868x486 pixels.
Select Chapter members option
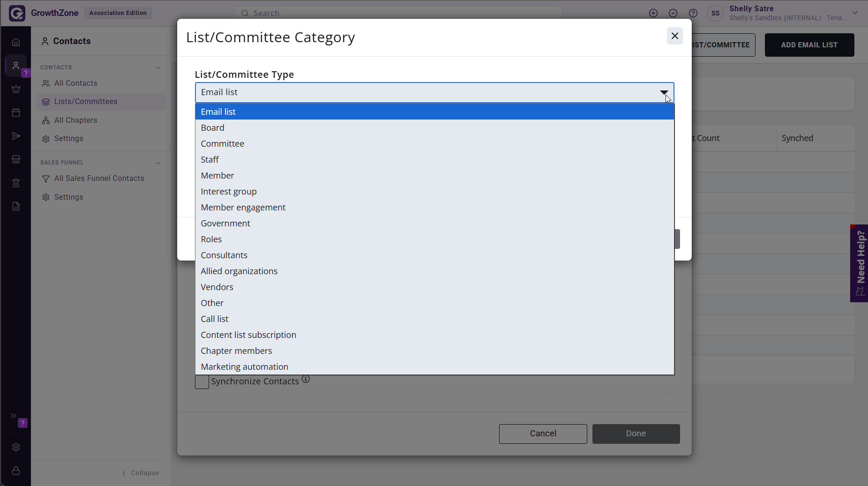tap(435, 351)
